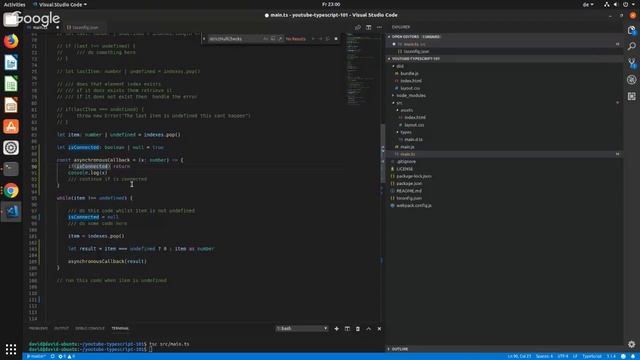Switch to the tsconfig.json editor tab
The width and height of the screenshot is (640, 360).
pyautogui.click(x=83, y=27)
